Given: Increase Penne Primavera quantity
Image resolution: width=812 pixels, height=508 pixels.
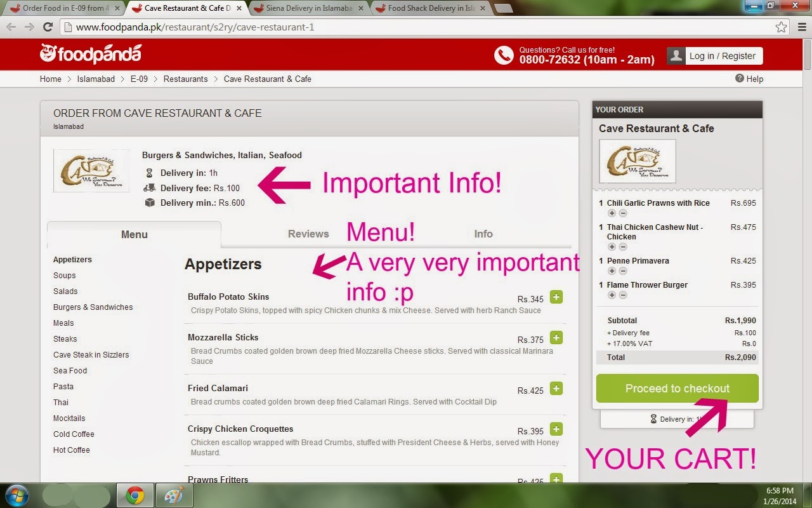Looking at the screenshot, I should (612, 271).
